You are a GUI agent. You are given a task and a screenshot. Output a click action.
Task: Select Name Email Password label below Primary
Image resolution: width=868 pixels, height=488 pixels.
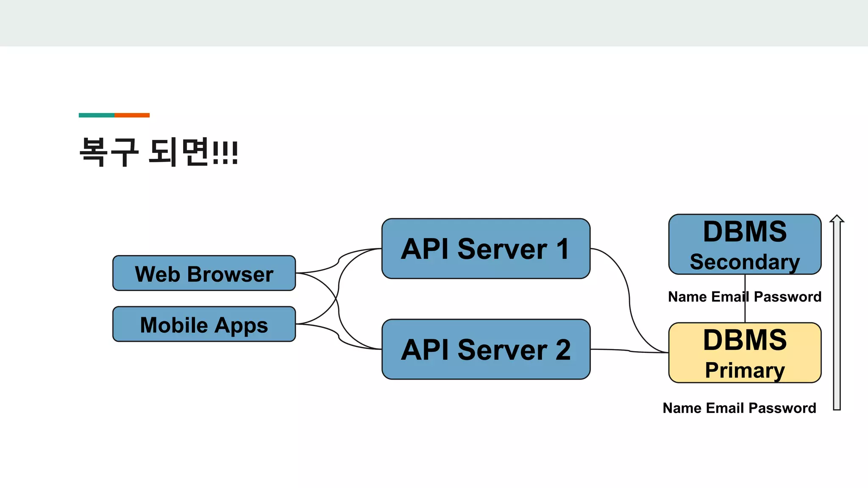pos(739,408)
